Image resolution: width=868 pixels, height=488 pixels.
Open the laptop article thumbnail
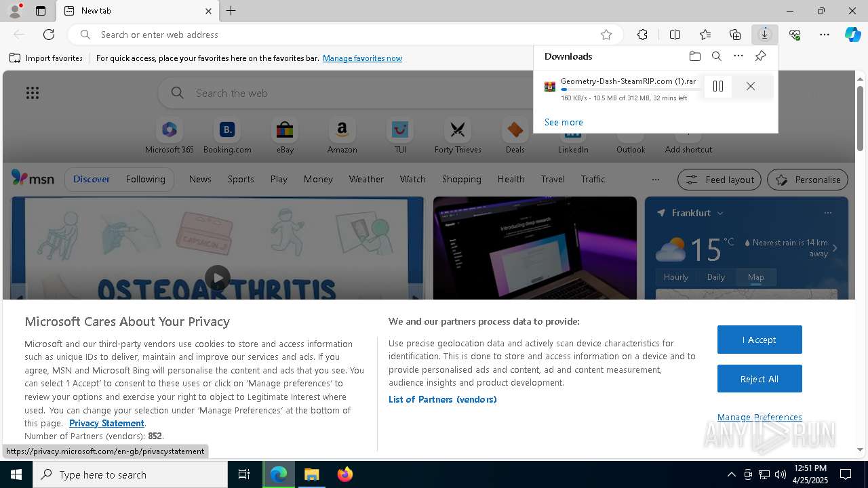click(535, 248)
